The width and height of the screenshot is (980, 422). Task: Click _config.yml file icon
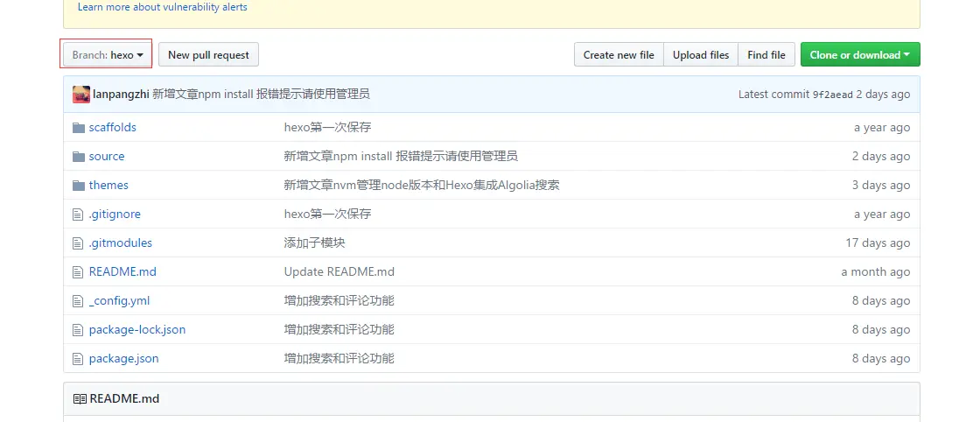pyautogui.click(x=78, y=300)
